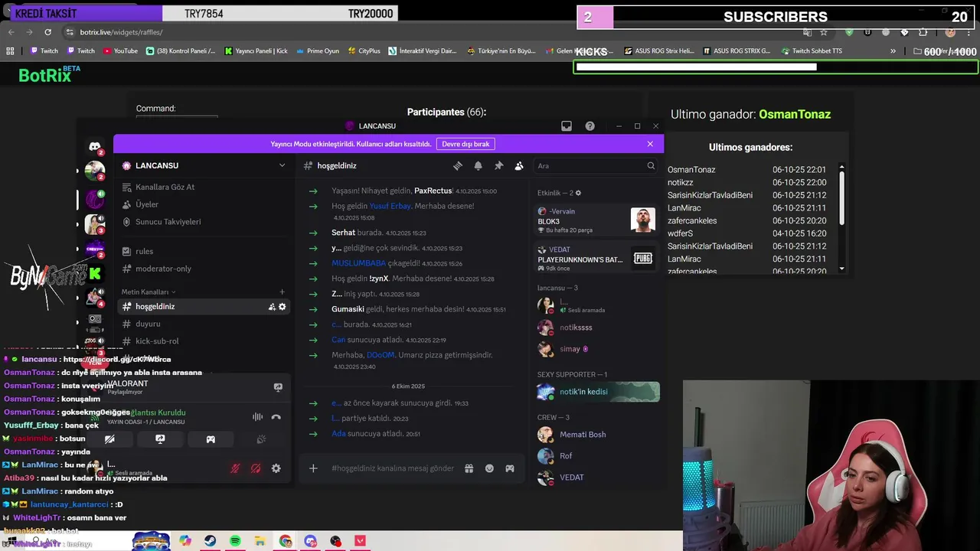Toggle microphone mute in user panel

[235, 468]
